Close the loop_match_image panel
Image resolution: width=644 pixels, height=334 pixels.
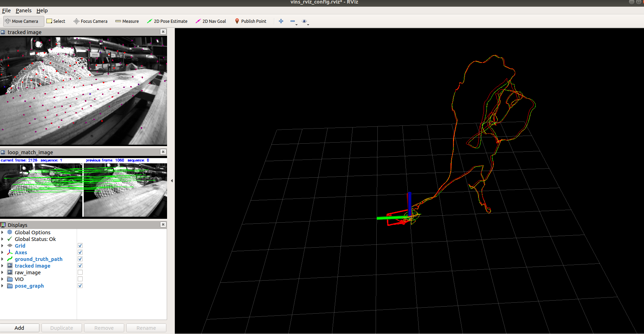pos(163,152)
